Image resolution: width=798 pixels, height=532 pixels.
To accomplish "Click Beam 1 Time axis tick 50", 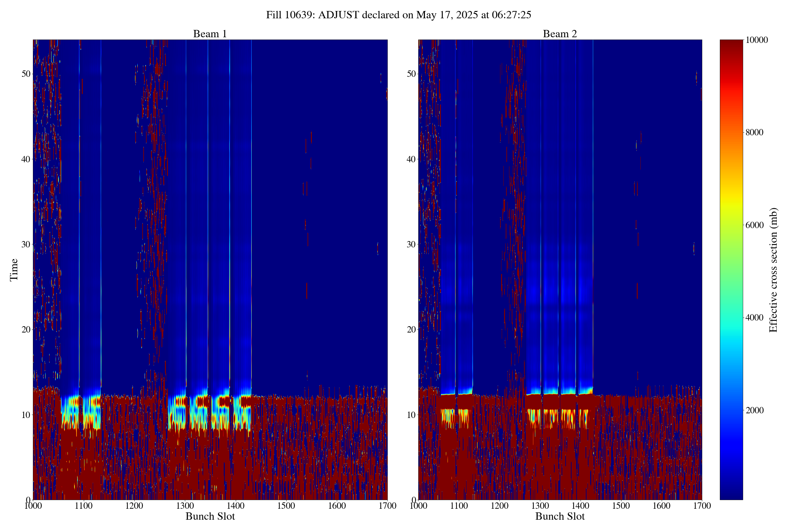I will tap(26, 74).
